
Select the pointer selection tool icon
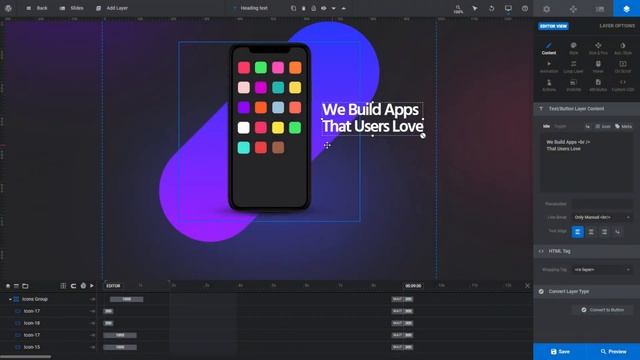click(475, 8)
